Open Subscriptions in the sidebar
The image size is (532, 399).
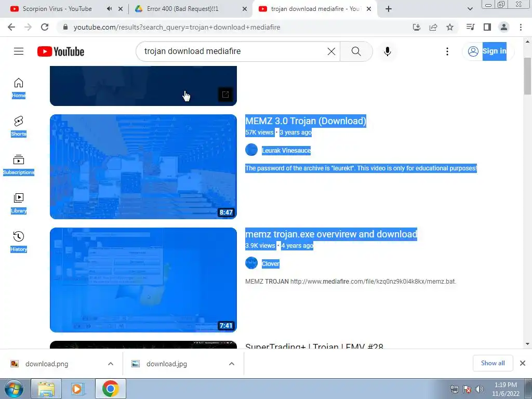pos(19,165)
